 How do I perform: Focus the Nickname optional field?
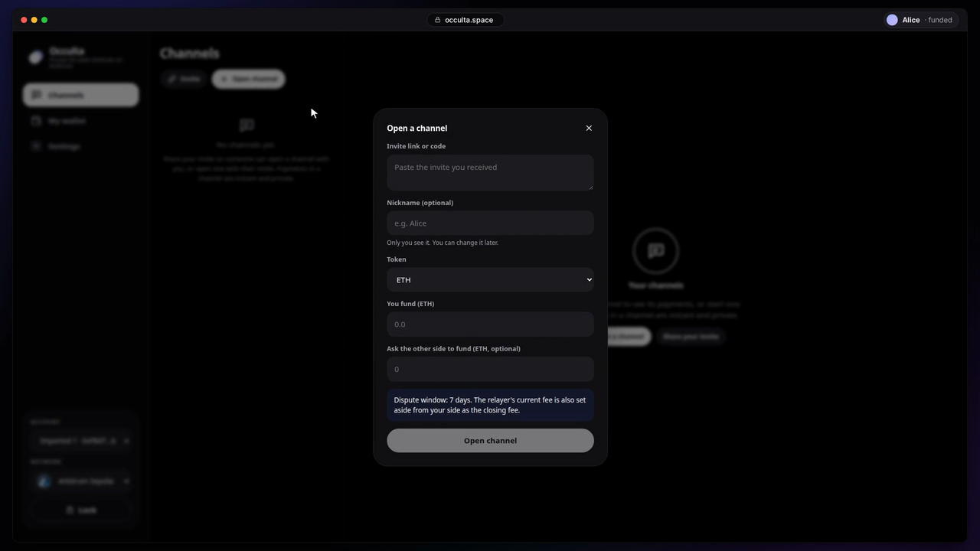tap(490, 223)
